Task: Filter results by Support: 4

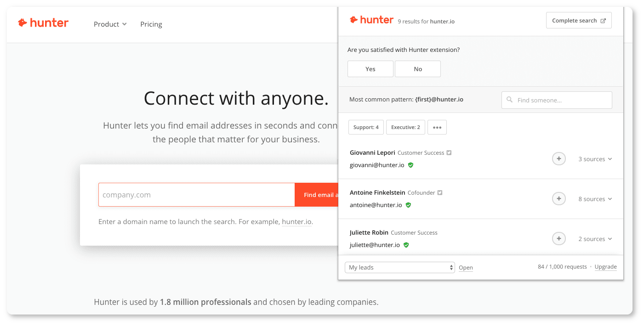Action: (366, 127)
